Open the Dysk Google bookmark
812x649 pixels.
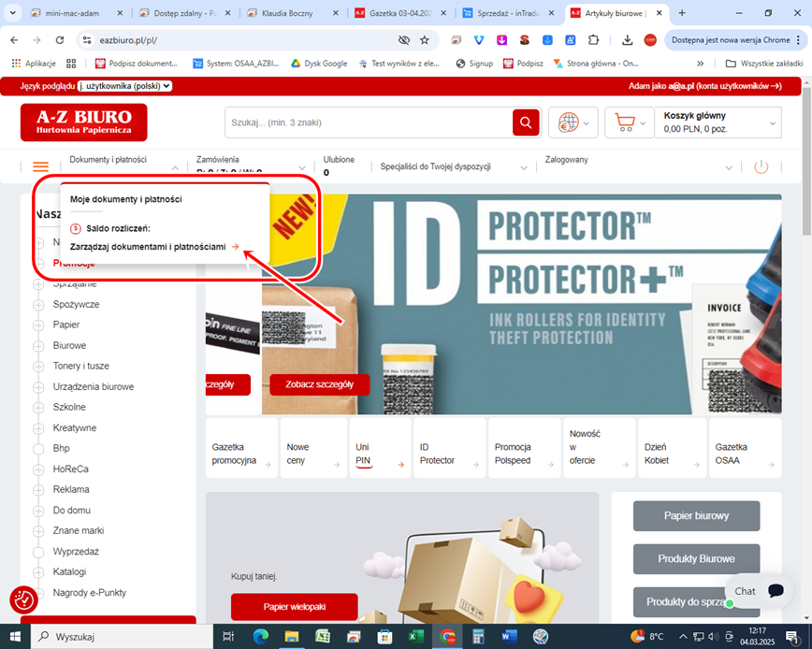click(318, 64)
